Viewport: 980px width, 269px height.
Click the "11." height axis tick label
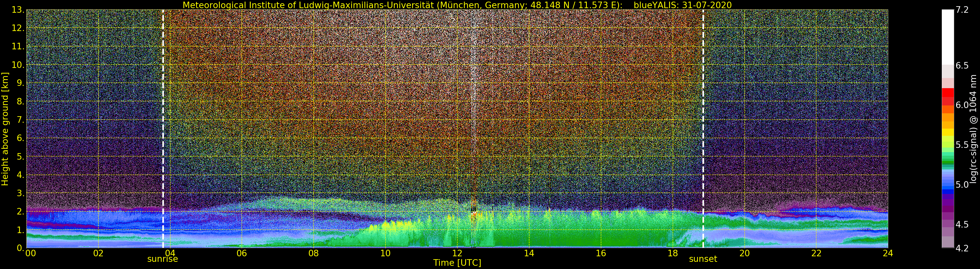coord(18,46)
